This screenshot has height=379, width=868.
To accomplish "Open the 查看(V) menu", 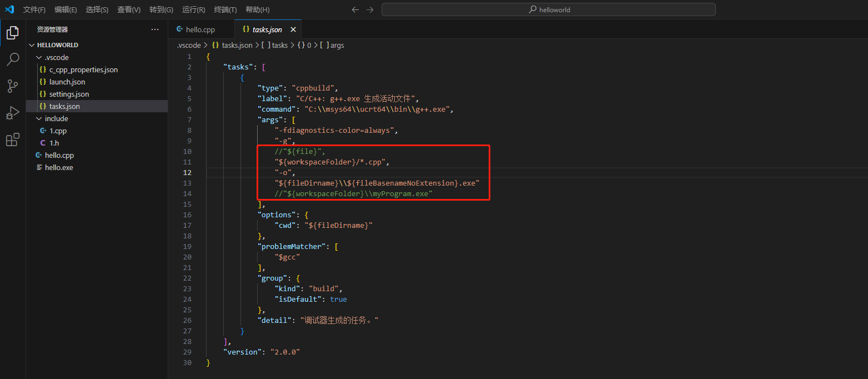I will coord(129,9).
